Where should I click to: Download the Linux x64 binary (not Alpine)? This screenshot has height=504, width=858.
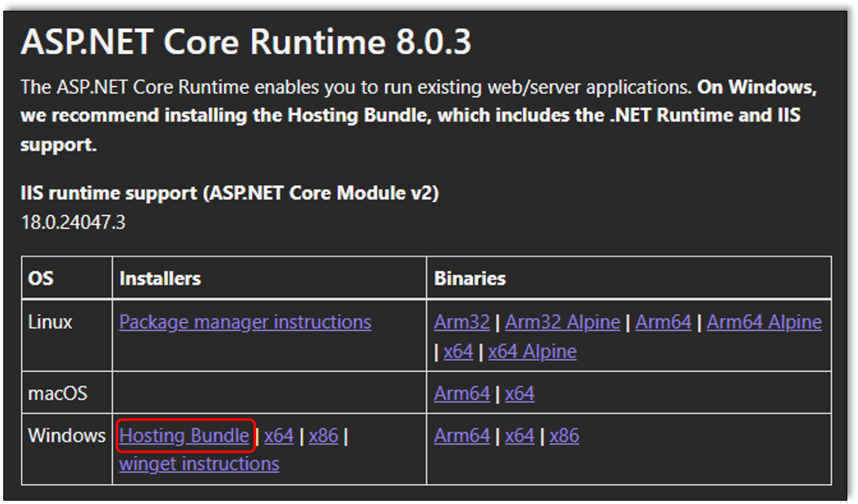[458, 351]
